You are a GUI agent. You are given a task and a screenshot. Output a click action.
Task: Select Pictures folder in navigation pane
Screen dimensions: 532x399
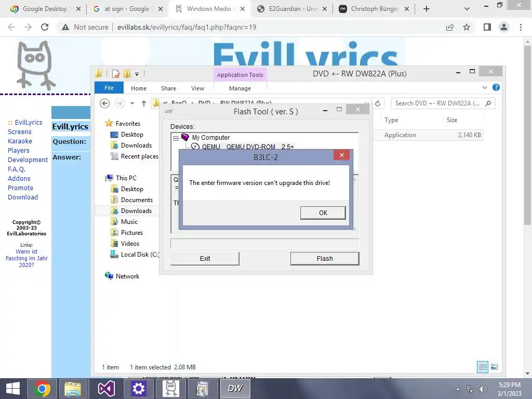(x=131, y=232)
